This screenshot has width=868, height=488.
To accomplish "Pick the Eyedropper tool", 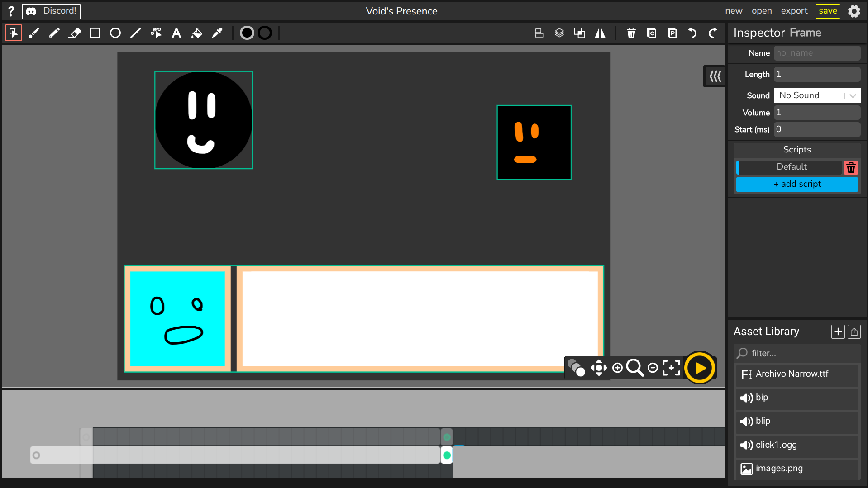I will 217,33.
